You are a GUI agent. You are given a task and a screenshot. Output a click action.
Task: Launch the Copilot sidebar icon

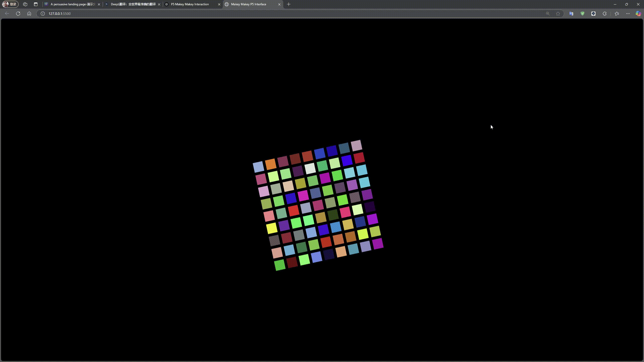click(x=638, y=14)
